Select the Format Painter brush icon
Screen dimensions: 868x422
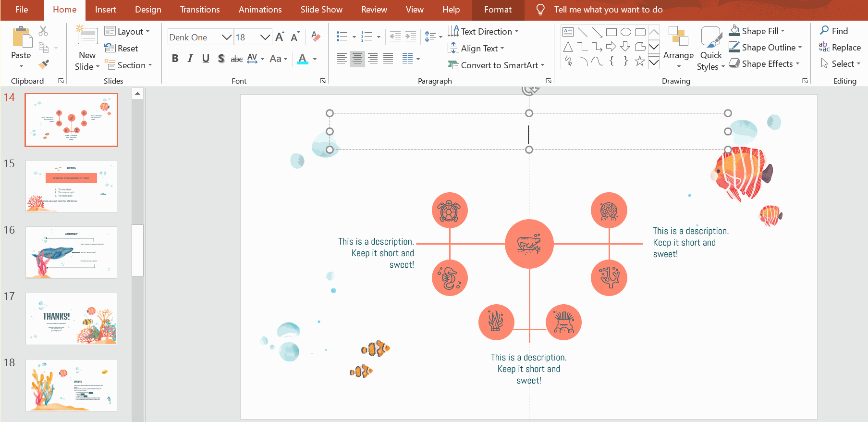[x=44, y=64]
